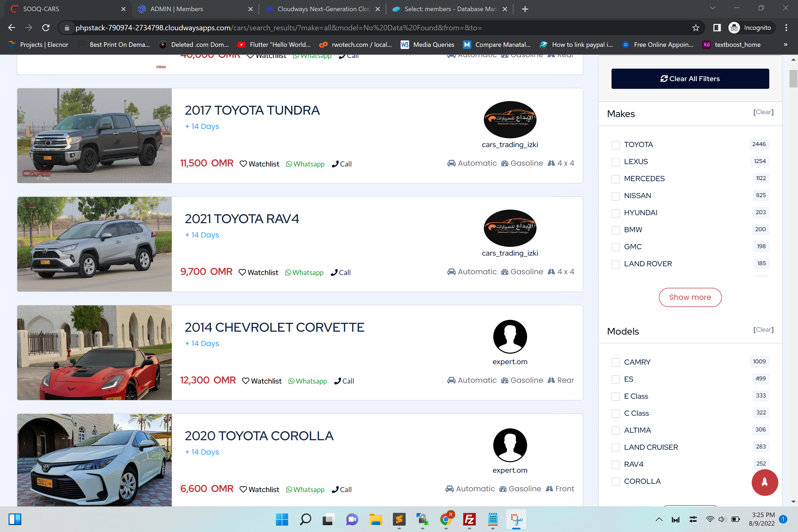The height and width of the screenshot is (532, 798).
Task: Add 2021 Toyota RAV4 to Watchlist
Action: click(259, 272)
